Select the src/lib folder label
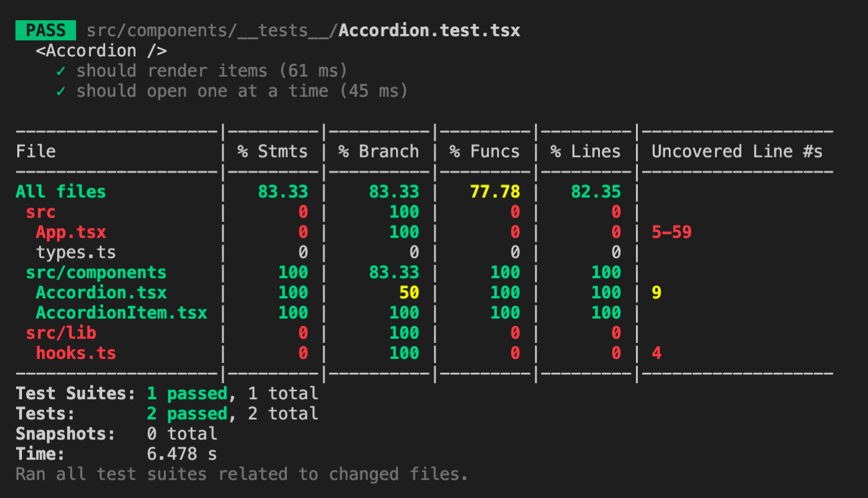The height and width of the screenshot is (498, 868). point(61,333)
